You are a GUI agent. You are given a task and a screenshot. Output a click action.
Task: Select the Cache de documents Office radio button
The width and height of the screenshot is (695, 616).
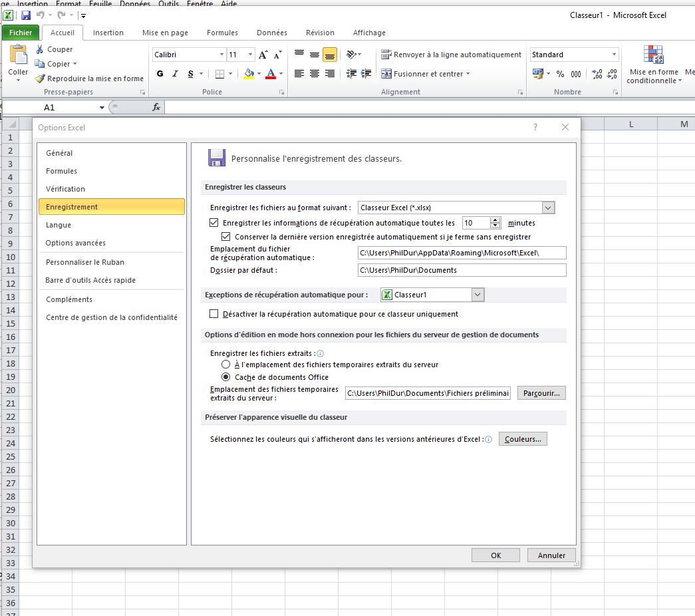226,377
